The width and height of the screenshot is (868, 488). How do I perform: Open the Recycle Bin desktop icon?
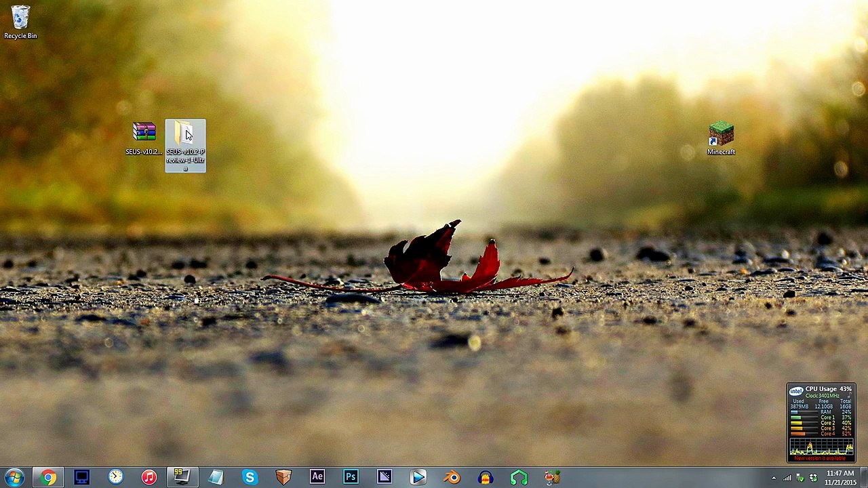[20, 22]
